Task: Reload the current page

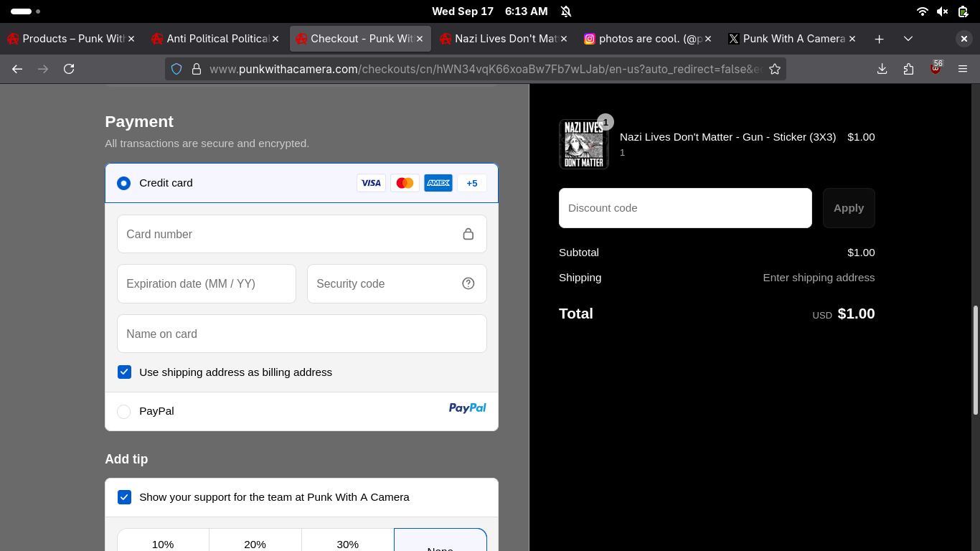Action: click(69, 69)
